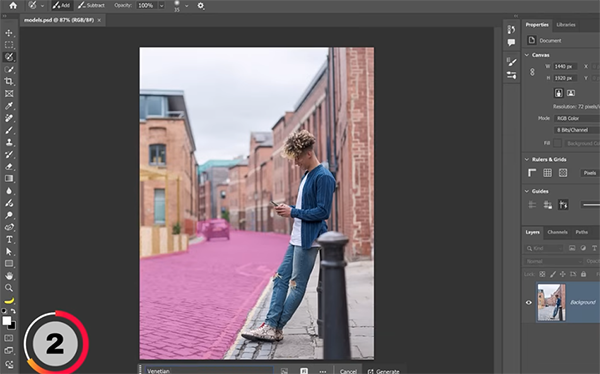The image size is (600, 374).
Task: Select the History Brush tool
Action: [9, 154]
